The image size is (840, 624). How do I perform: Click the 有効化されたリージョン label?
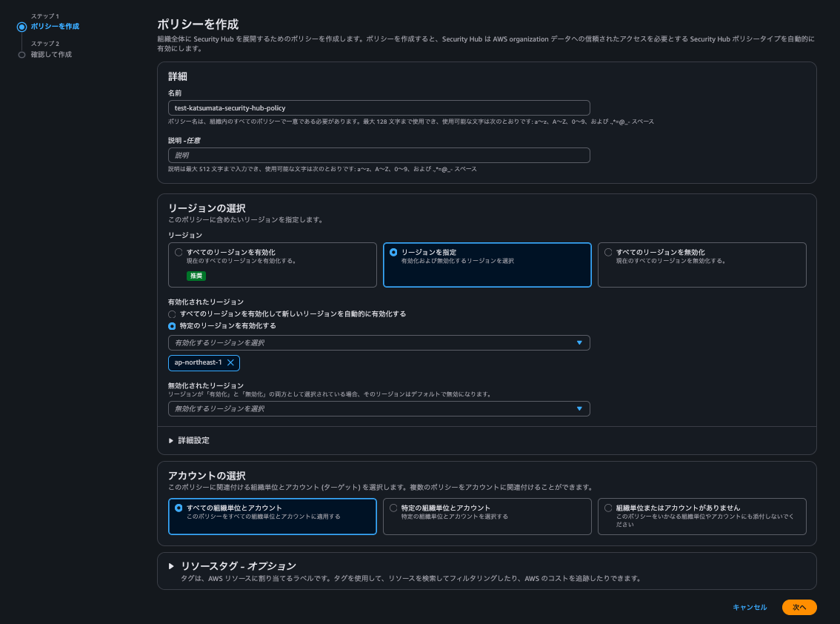(206, 302)
